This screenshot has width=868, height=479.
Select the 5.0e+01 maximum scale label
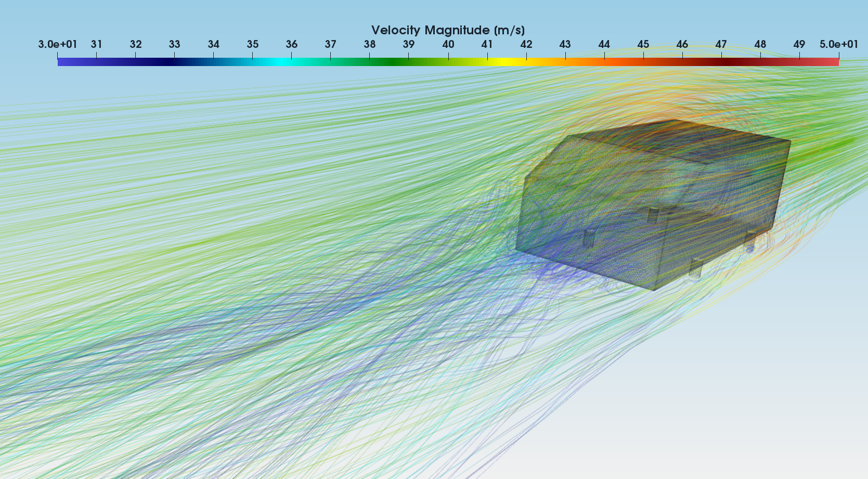[x=838, y=45]
